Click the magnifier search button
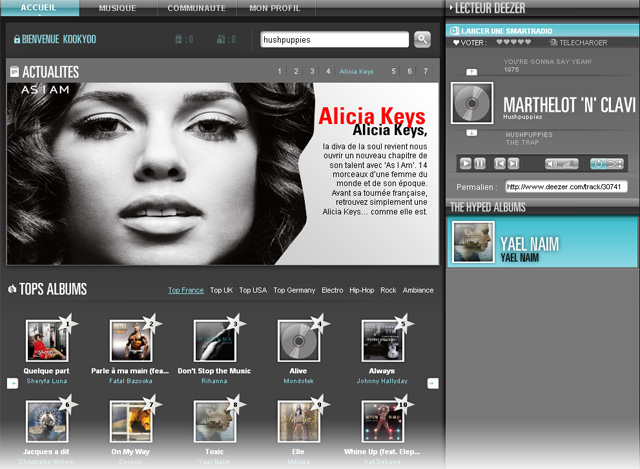This screenshot has width=640, height=469. (422, 40)
